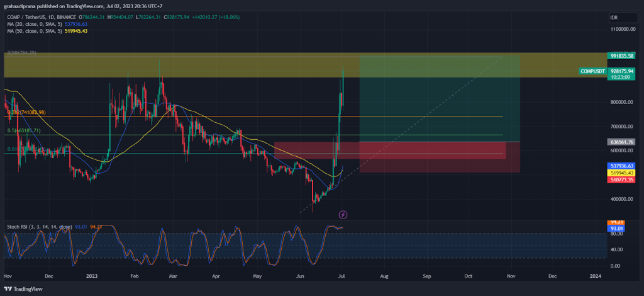The height and width of the screenshot is (296, 644).
Task: Click the 600000.00 price axis value
Action: point(622,151)
